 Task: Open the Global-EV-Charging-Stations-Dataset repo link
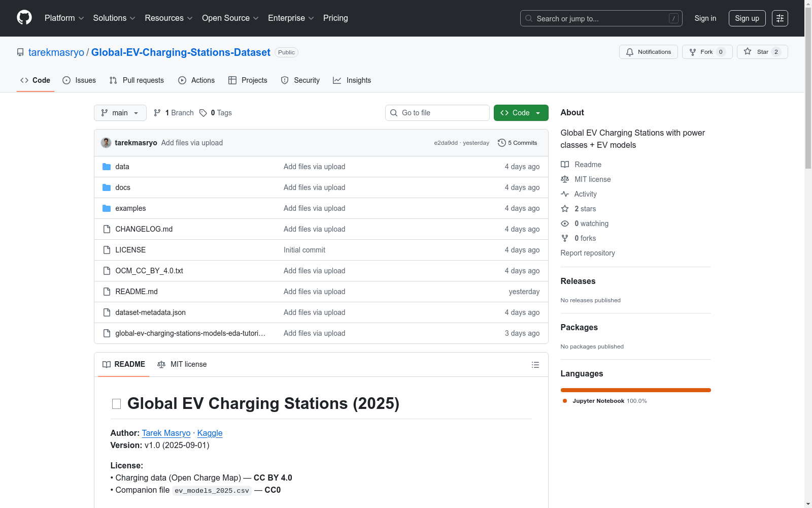pos(181,52)
